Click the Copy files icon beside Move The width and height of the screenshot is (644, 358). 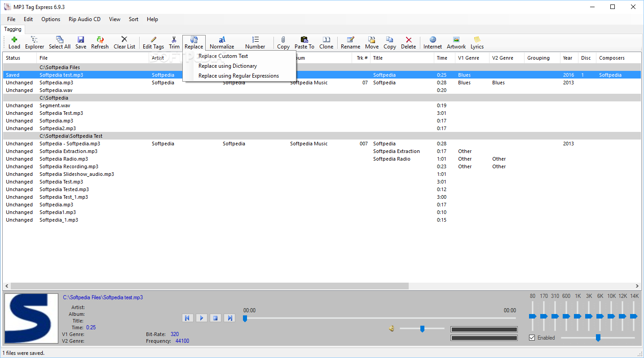click(x=390, y=43)
